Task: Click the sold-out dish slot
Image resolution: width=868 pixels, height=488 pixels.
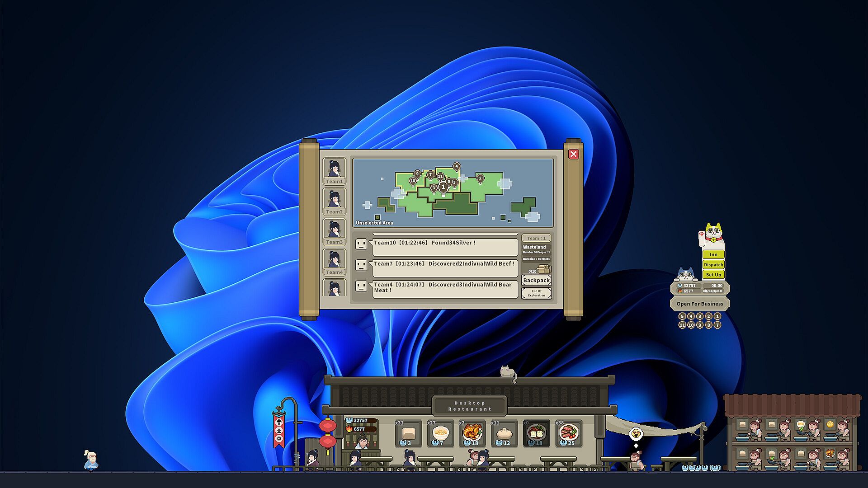Action: coord(536,433)
